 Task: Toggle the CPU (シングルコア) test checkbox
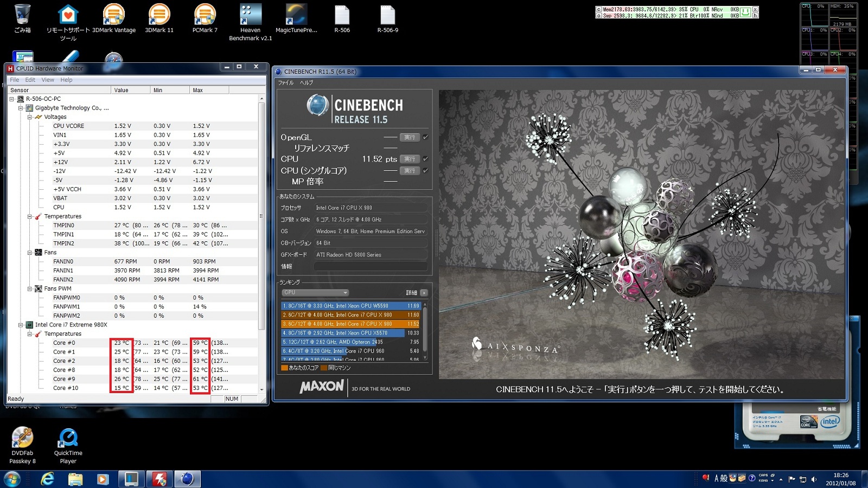coord(425,170)
